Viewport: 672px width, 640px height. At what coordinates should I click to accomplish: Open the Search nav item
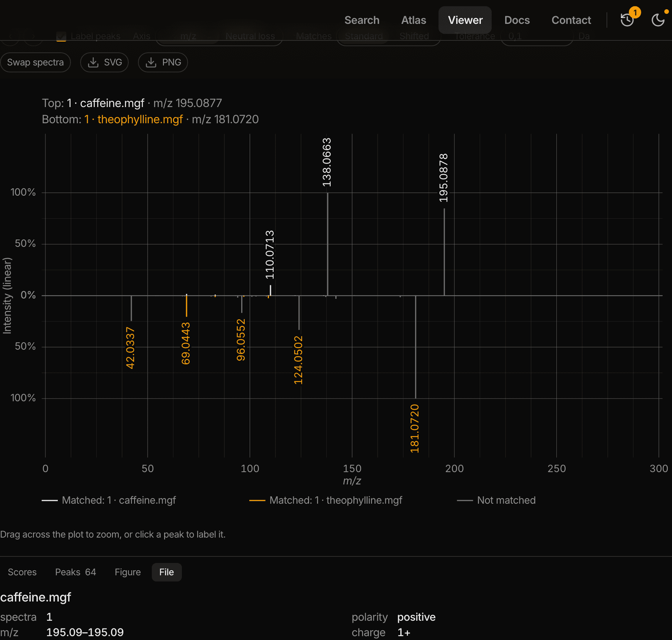click(362, 20)
